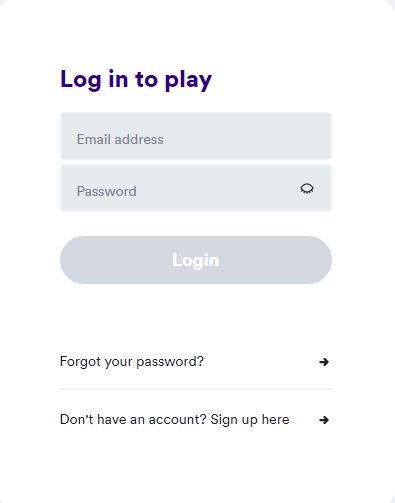
Task: Focus the Email address field
Action: 196,136
